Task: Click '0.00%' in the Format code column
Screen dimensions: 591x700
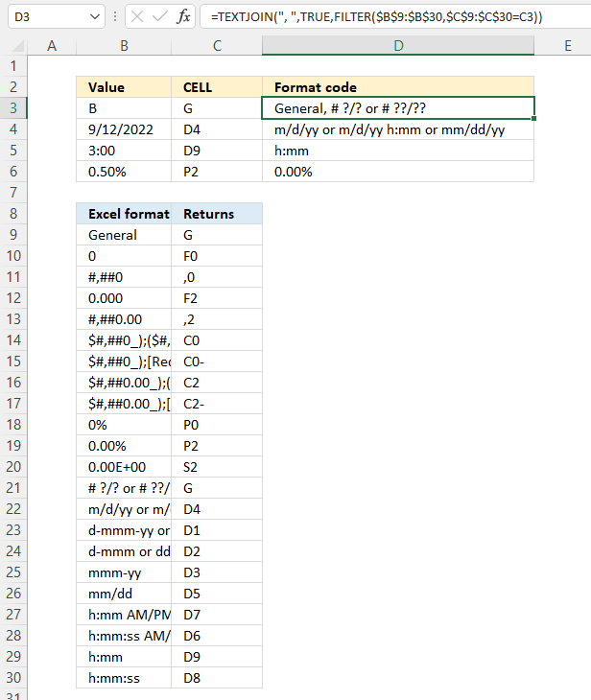Action: [x=398, y=172]
